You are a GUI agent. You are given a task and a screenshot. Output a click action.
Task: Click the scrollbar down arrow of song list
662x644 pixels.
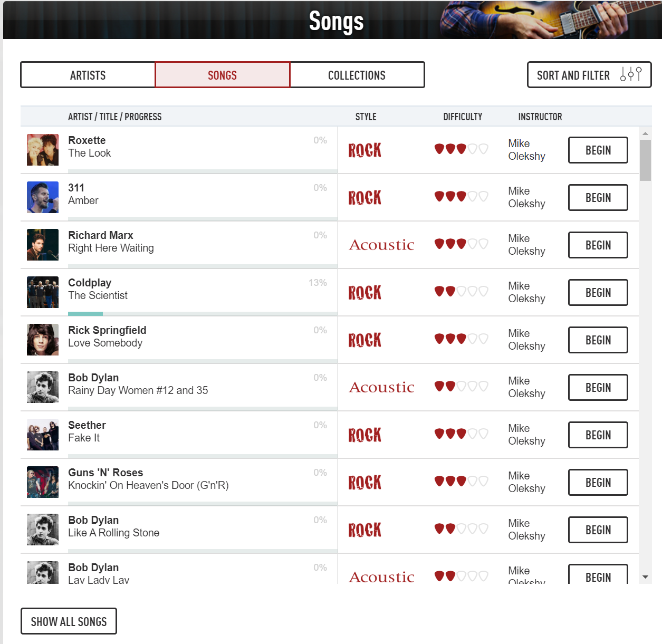point(645,578)
